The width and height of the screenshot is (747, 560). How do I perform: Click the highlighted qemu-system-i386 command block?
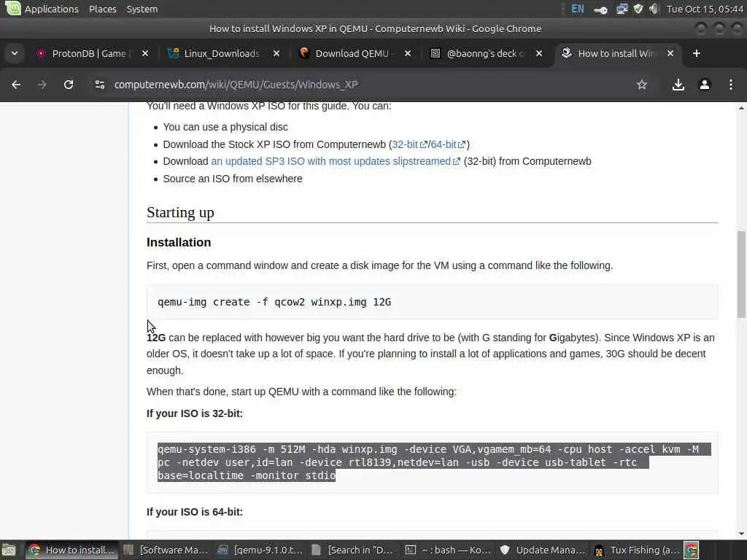[434, 462]
